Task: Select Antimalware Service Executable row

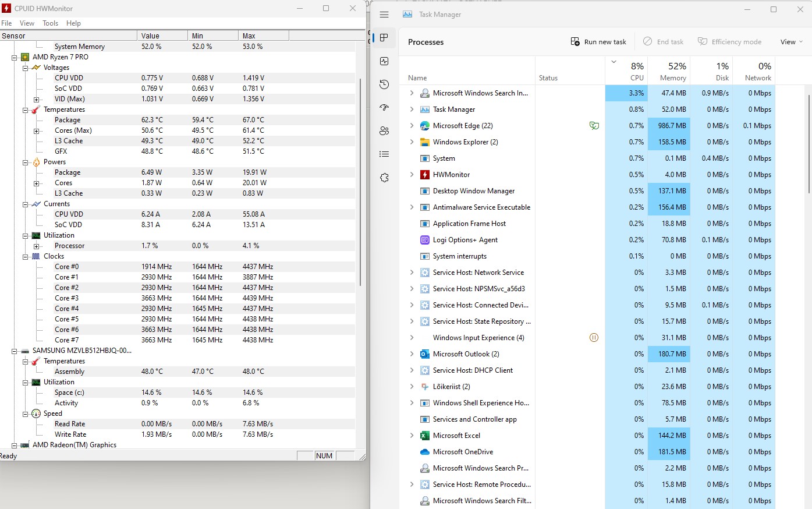Action: pyautogui.click(x=587, y=207)
